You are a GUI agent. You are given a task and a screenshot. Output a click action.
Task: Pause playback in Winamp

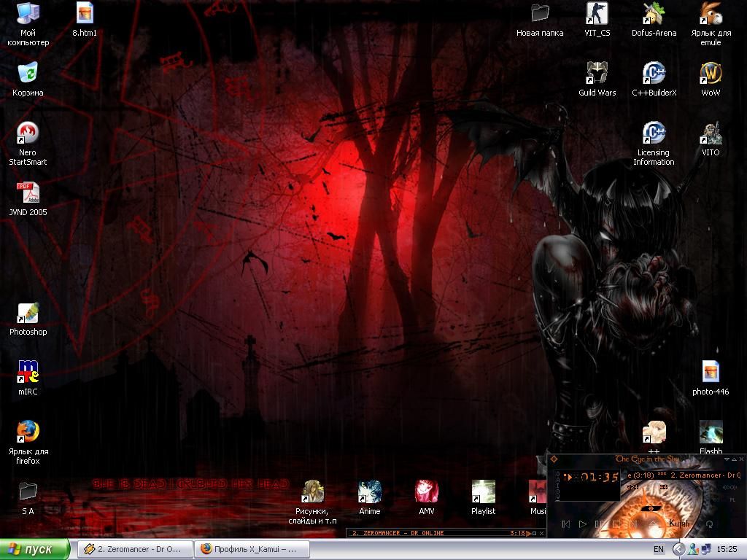pyautogui.click(x=600, y=524)
